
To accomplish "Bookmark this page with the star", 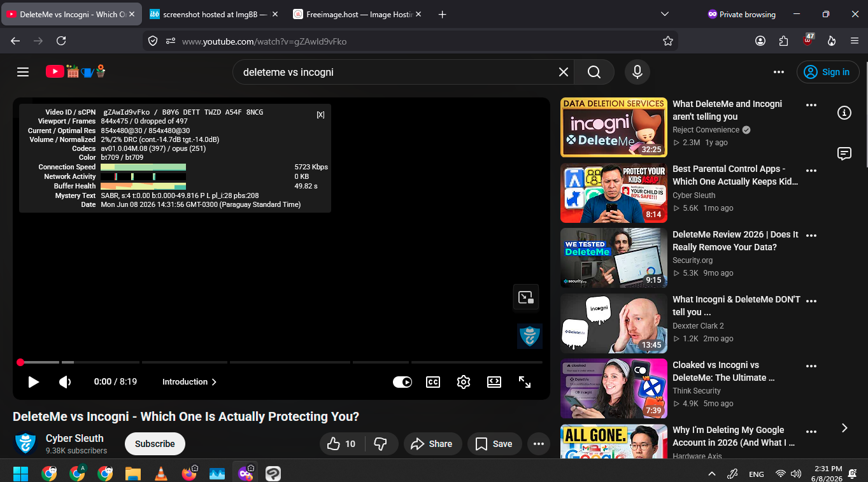I will point(668,41).
